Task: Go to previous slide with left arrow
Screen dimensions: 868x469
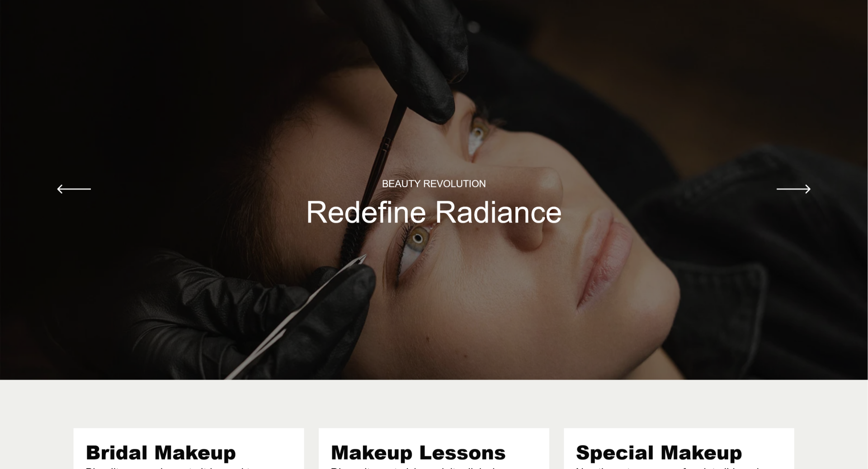Action: [x=74, y=189]
